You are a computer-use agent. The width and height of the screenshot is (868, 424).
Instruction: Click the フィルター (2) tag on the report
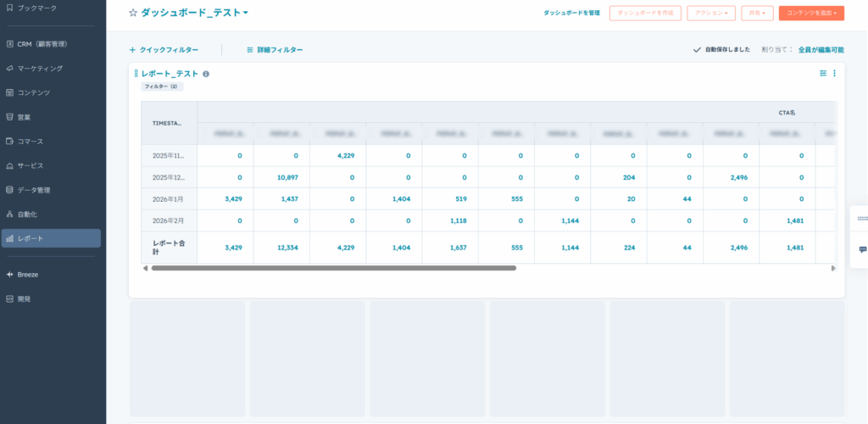pos(162,86)
